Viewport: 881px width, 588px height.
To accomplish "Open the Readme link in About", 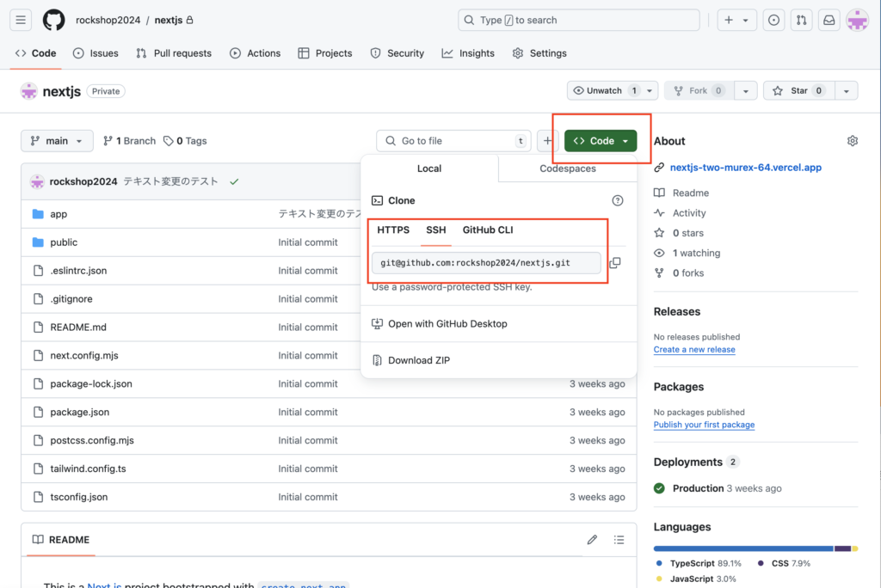I will click(x=691, y=193).
